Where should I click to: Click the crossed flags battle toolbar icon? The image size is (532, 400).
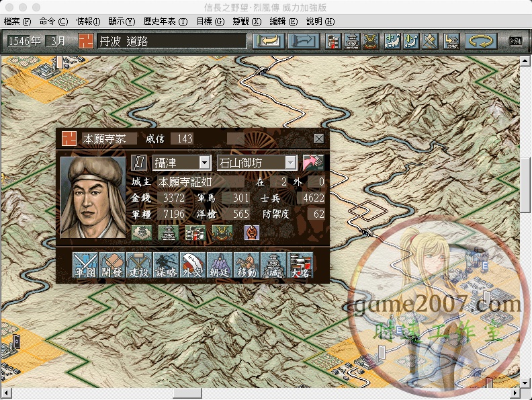pyautogui.click(x=430, y=42)
